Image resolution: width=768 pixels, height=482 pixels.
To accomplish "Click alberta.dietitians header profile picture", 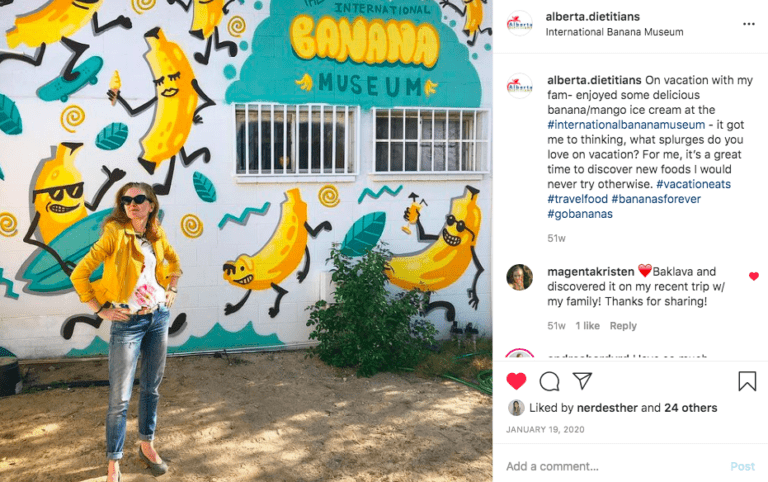I will tap(520, 24).
